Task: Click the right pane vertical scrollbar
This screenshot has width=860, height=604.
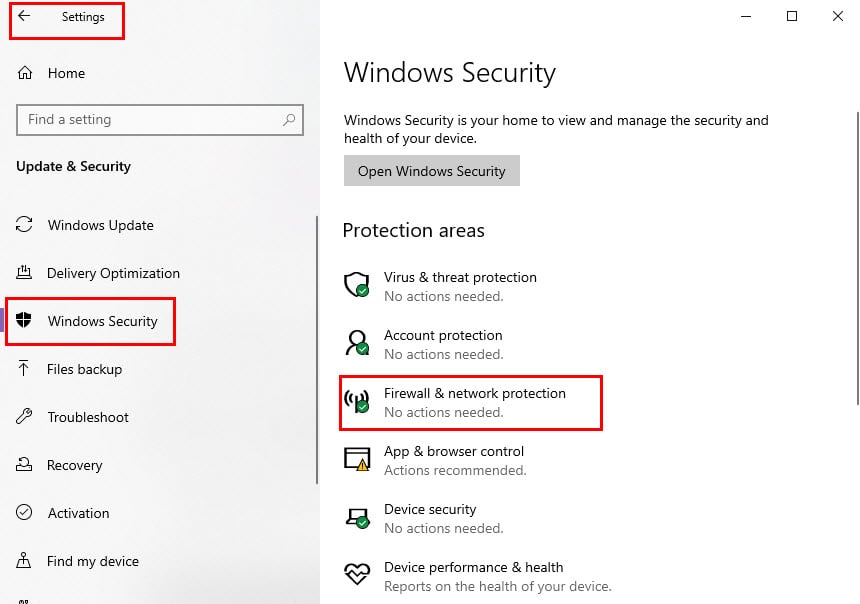Action: [857, 258]
